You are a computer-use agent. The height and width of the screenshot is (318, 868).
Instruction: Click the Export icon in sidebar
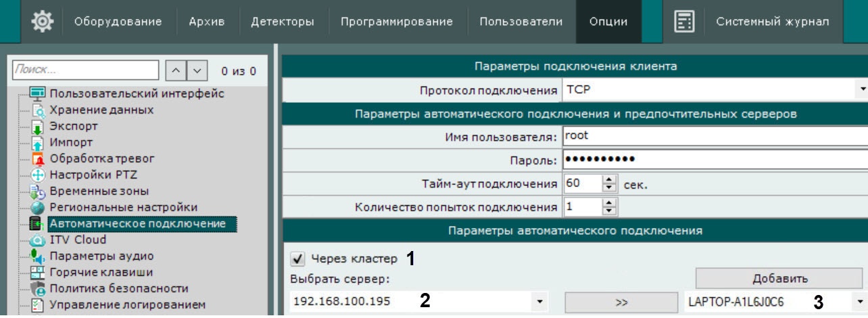(38, 127)
